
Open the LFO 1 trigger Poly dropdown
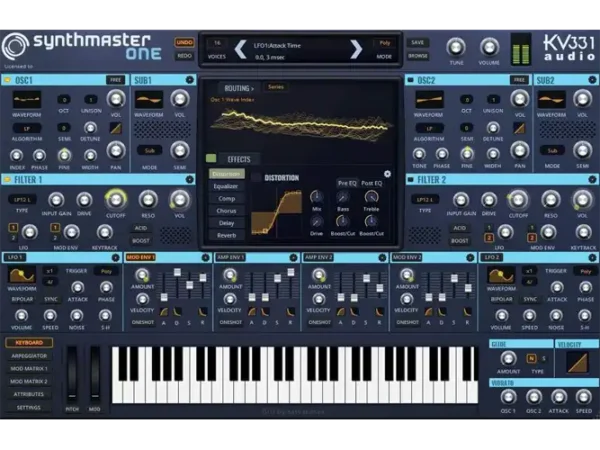coord(106,271)
